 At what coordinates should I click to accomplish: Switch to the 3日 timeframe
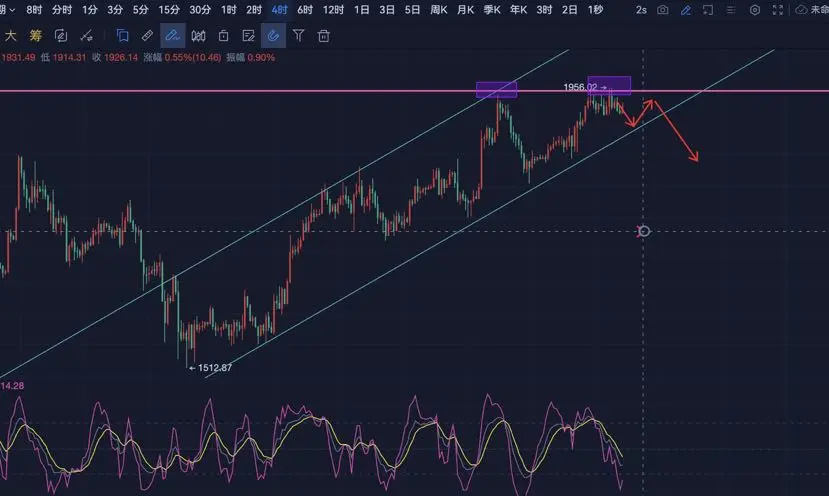[x=387, y=10]
